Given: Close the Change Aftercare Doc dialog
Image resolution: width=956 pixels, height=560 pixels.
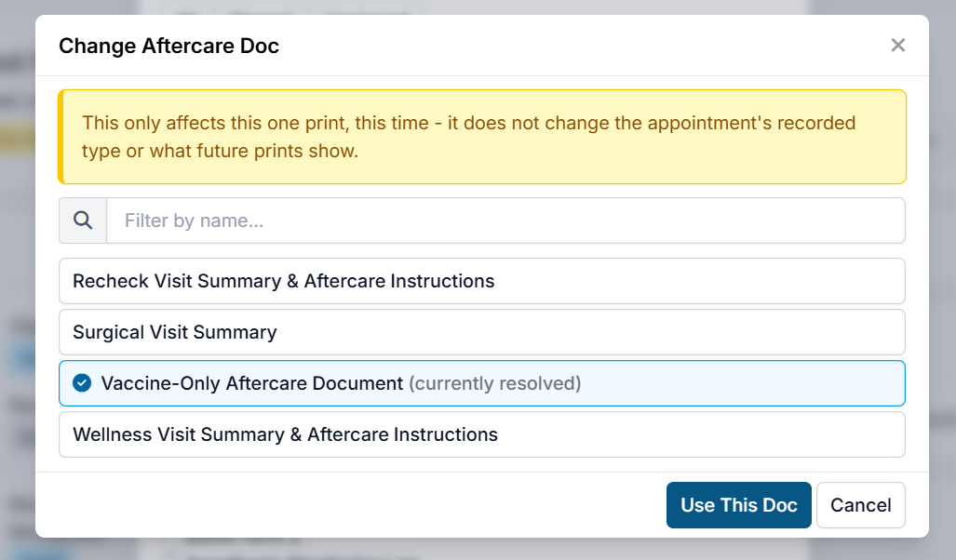Looking at the screenshot, I should pos(897,45).
